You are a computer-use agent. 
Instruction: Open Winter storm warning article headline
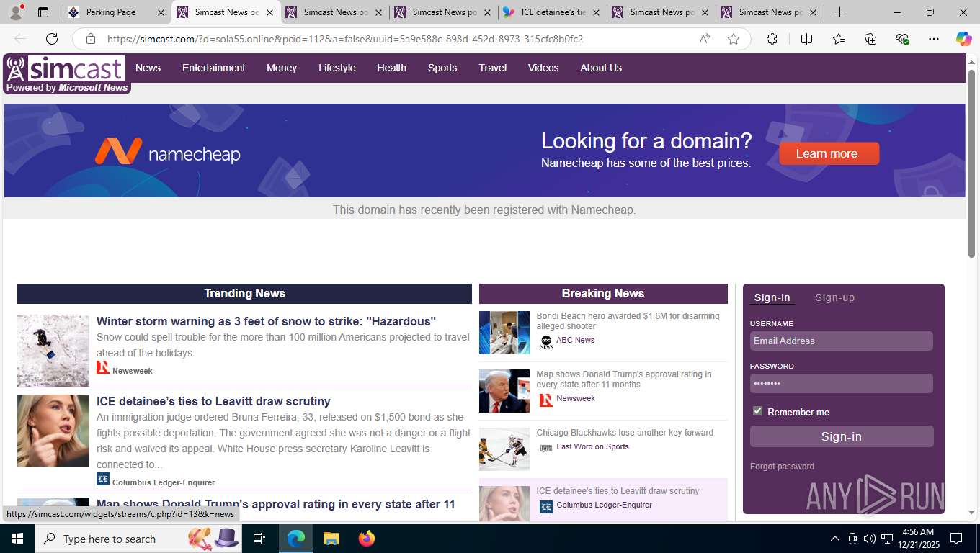(266, 321)
